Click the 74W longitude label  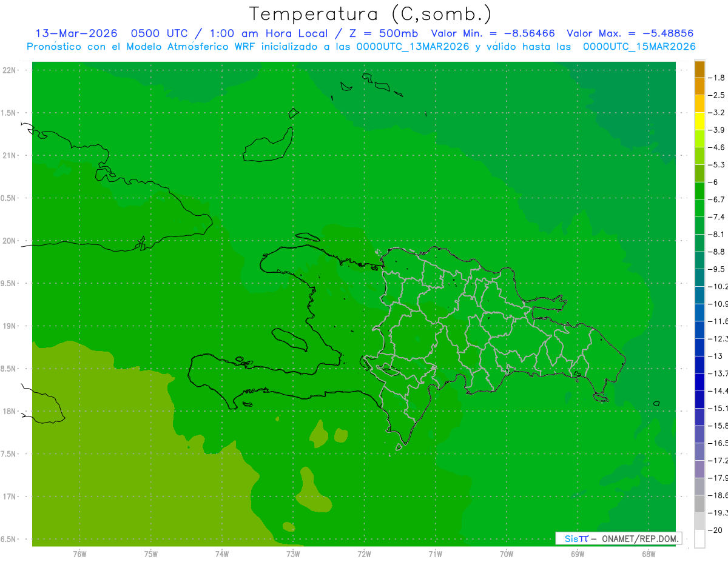pyautogui.click(x=222, y=554)
